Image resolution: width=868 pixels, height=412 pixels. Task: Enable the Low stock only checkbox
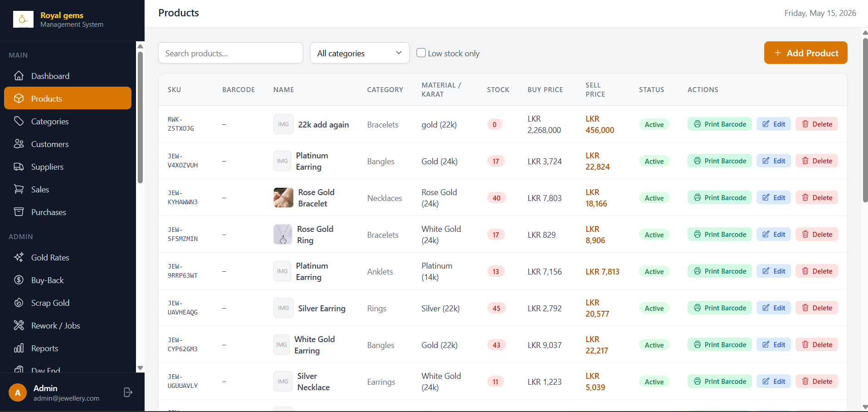pyautogui.click(x=421, y=53)
